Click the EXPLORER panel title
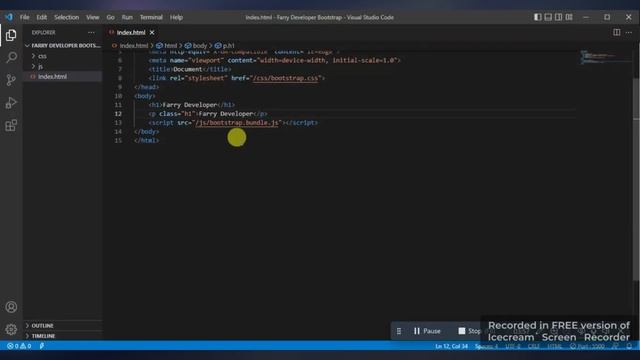Image resolution: width=640 pixels, height=360 pixels. coord(43,32)
